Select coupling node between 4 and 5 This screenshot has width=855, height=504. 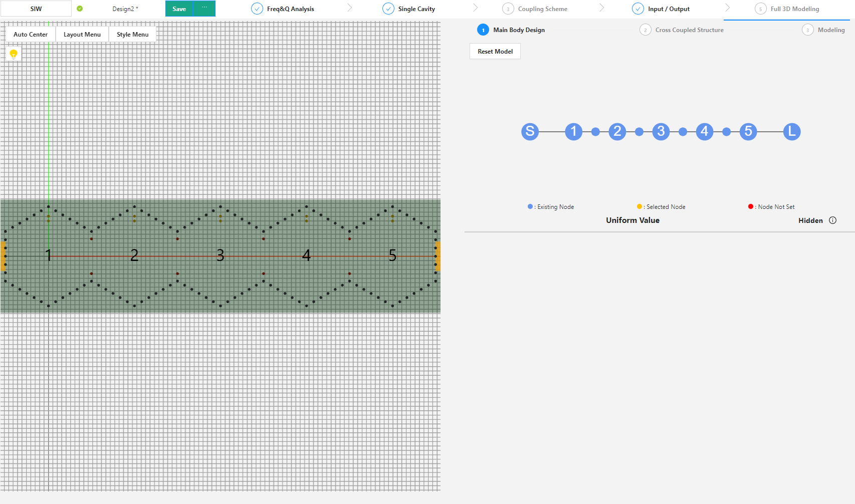(726, 132)
